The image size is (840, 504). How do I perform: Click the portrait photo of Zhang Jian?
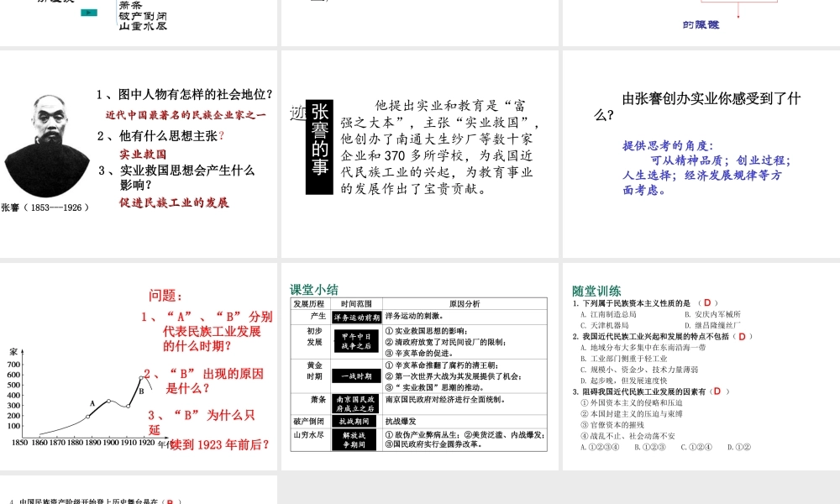point(46,145)
